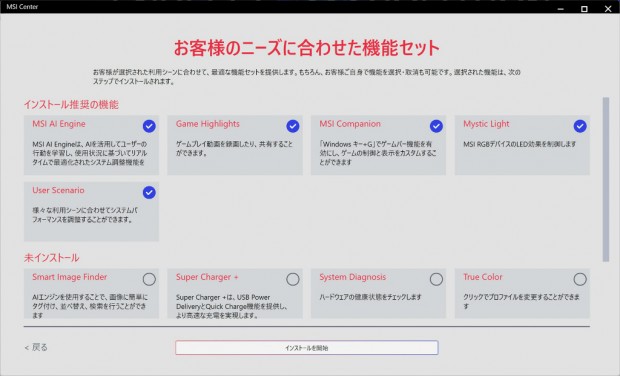Image resolution: width=620 pixels, height=376 pixels.
Task: Click the Mystic Light card title
Action: (x=486, y=124)
